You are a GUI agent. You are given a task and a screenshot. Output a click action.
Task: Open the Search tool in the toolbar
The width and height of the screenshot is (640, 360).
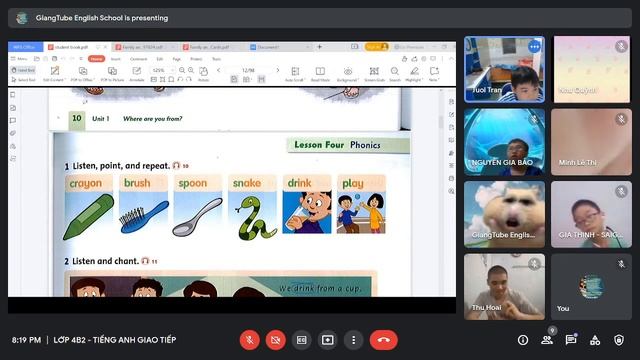[x=395, y=74]
